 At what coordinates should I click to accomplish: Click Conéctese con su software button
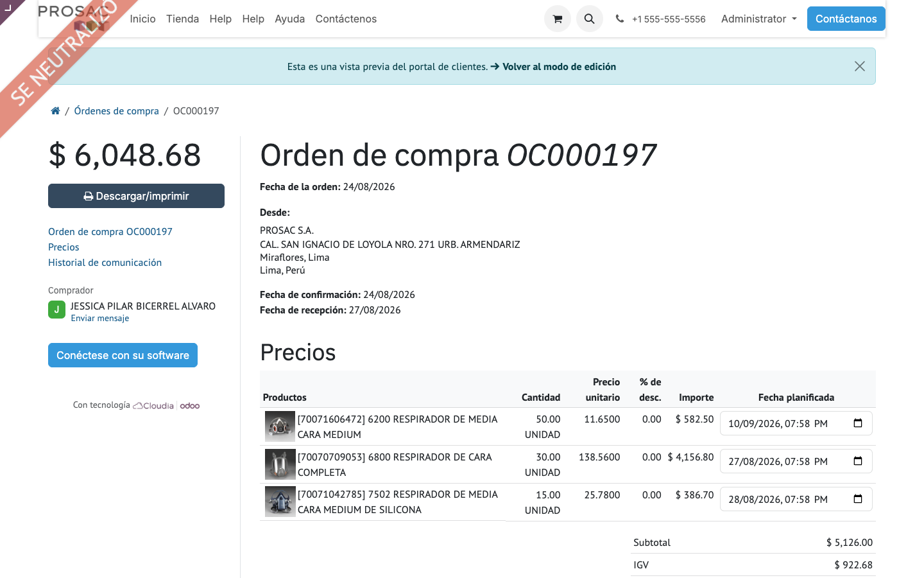123,355
